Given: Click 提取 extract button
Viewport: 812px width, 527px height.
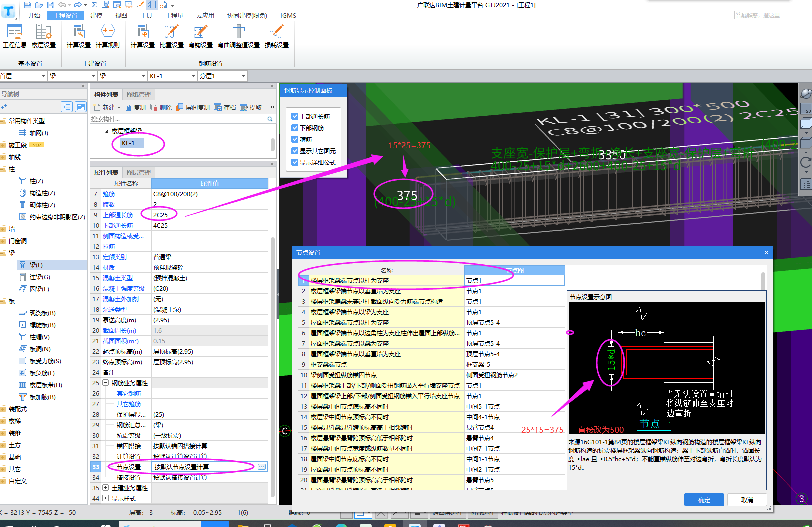Looking at the screenshot, I should pyautogui.click(x=251, y=107).
